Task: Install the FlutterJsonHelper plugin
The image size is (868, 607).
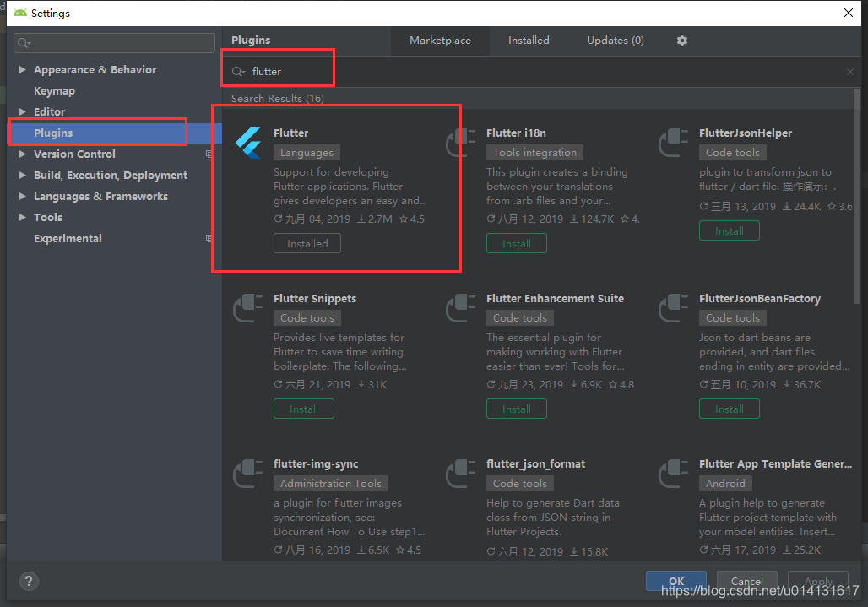Action: coord(729,230)
